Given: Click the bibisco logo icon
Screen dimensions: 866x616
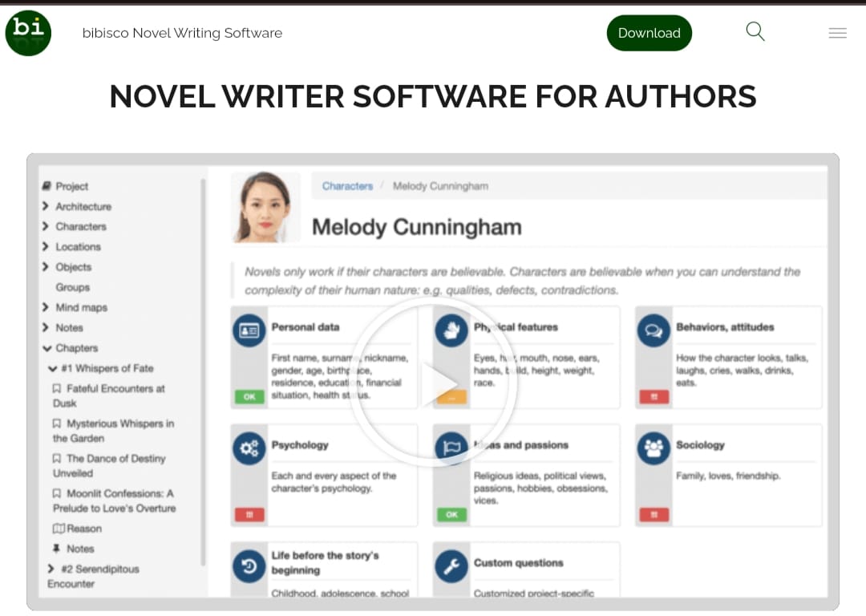Looking at the screenshot, I should (x=28, y=33).
